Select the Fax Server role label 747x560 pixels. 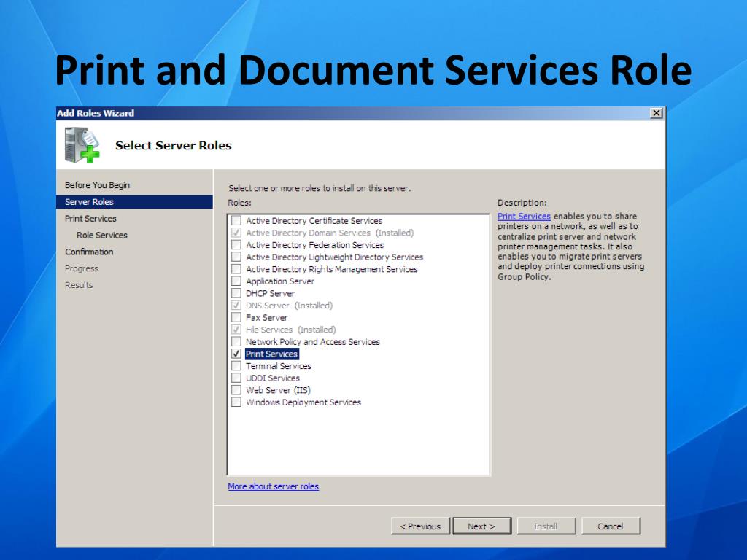coord(267,317)
